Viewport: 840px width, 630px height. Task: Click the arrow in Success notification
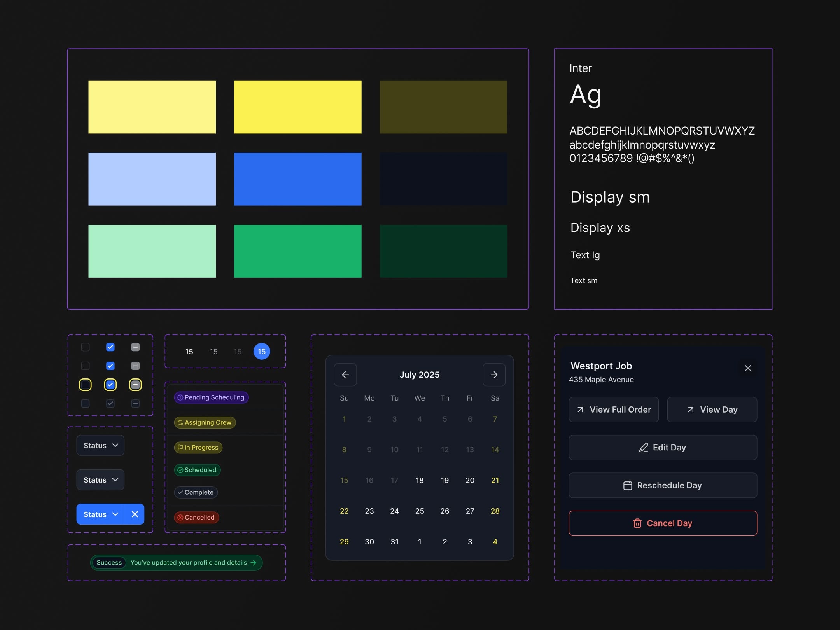point(254,562)
